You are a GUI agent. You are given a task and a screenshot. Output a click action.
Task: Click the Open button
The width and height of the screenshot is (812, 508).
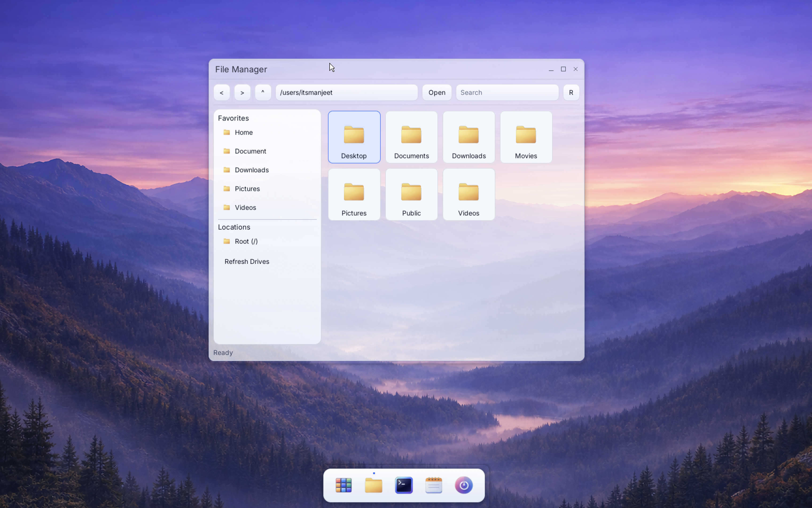click(436, 92)
